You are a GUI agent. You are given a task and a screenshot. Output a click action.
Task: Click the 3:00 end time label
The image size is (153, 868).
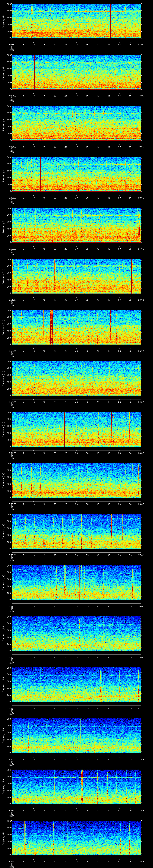(x=141, y=861)
